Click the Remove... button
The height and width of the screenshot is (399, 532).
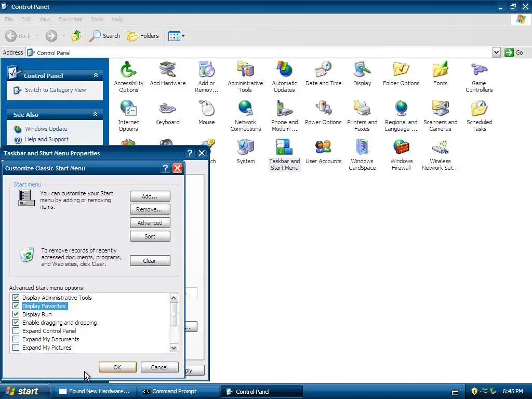pos(150,209)
